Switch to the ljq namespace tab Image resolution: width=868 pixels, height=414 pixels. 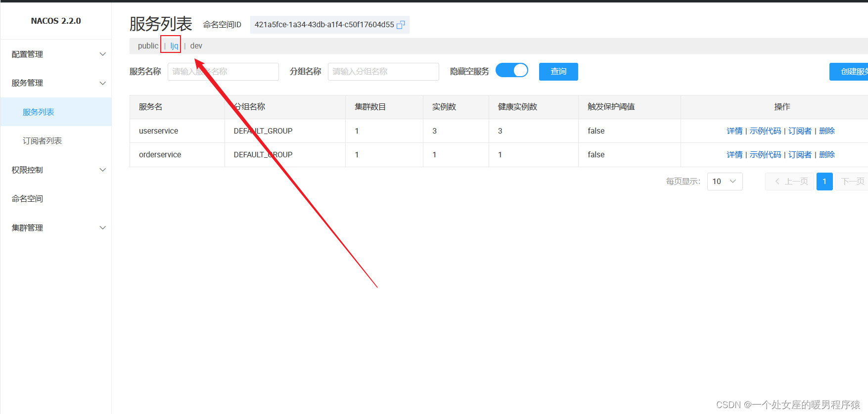tap(174, 46)
